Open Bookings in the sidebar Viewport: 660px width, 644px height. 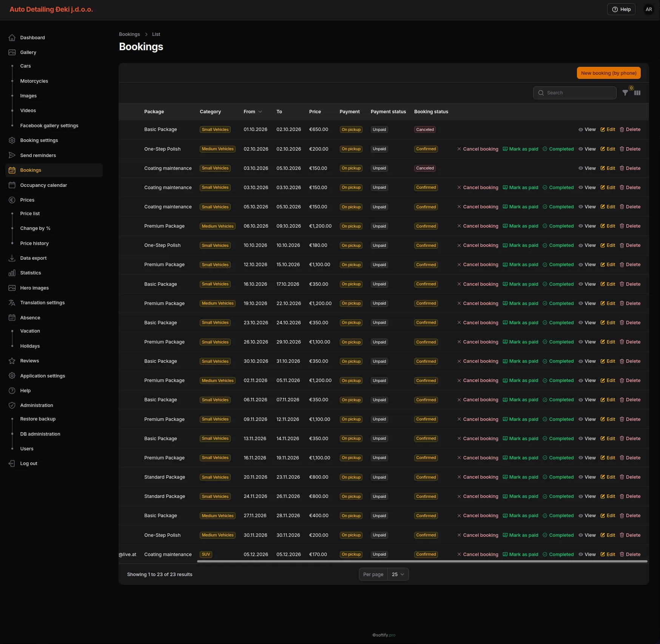[x=54, y=170]
